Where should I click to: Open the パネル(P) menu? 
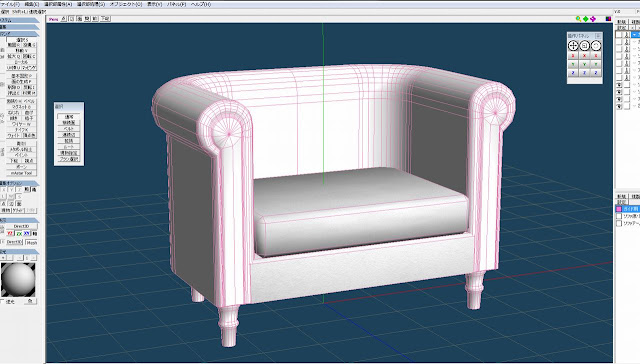176,4
